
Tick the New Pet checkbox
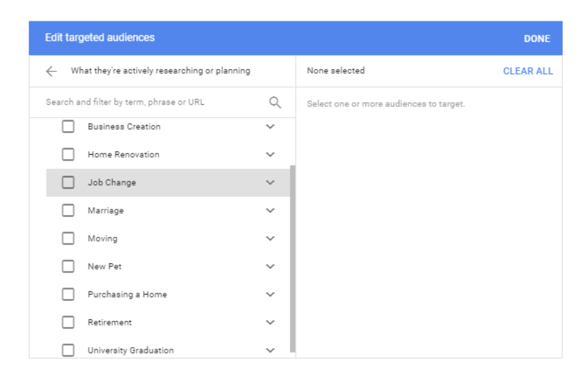[68, 266]
